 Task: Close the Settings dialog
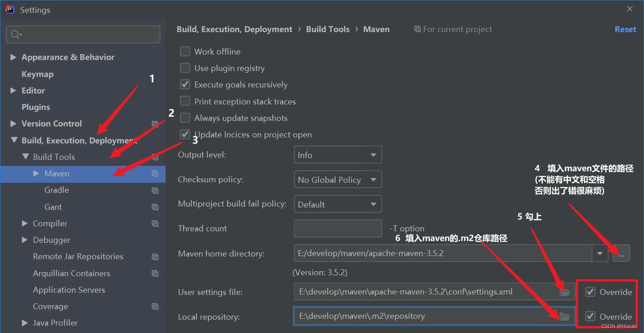(x=630, y=9)
